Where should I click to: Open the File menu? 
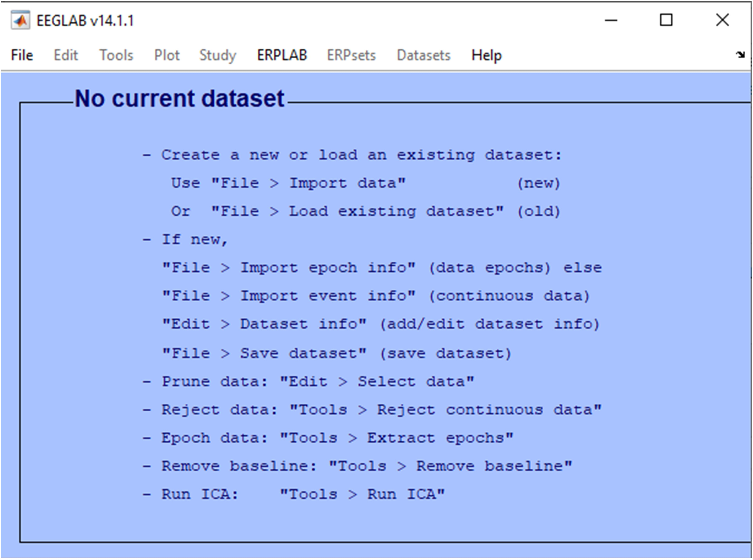[x=22, y=55]
